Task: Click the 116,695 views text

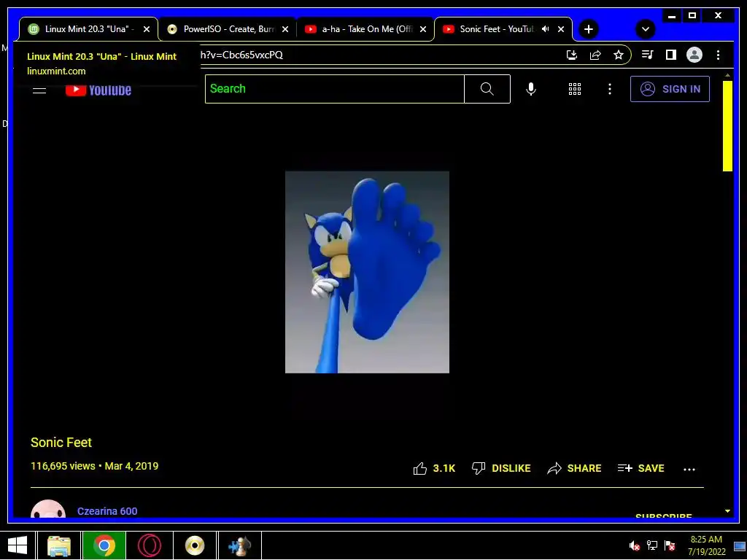Action: [63, 466]
